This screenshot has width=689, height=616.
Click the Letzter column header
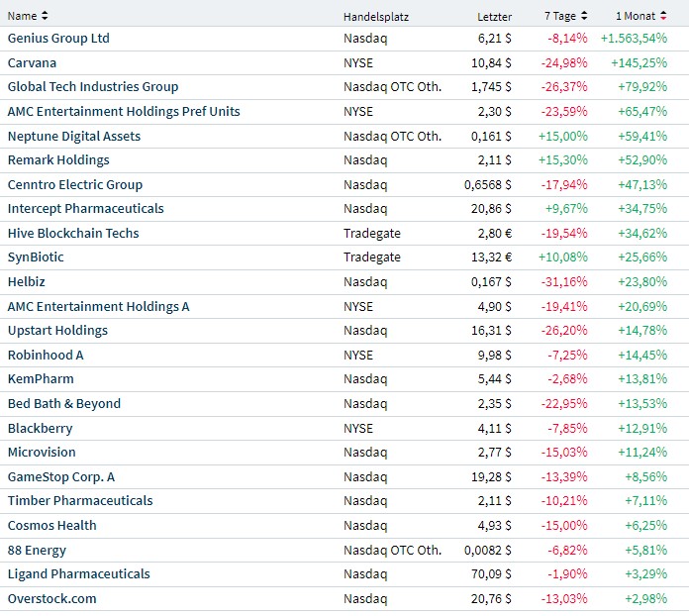point(494,16)
